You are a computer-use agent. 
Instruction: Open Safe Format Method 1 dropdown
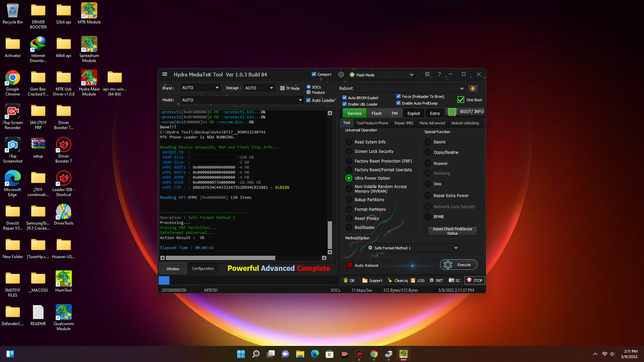click(413, 248)
